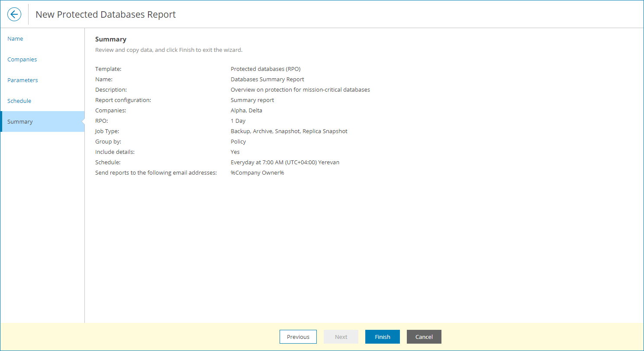Screen dimensions: 644x351
Task: Click the report name Databases Summary Report
Action: (x=267, y=79)
